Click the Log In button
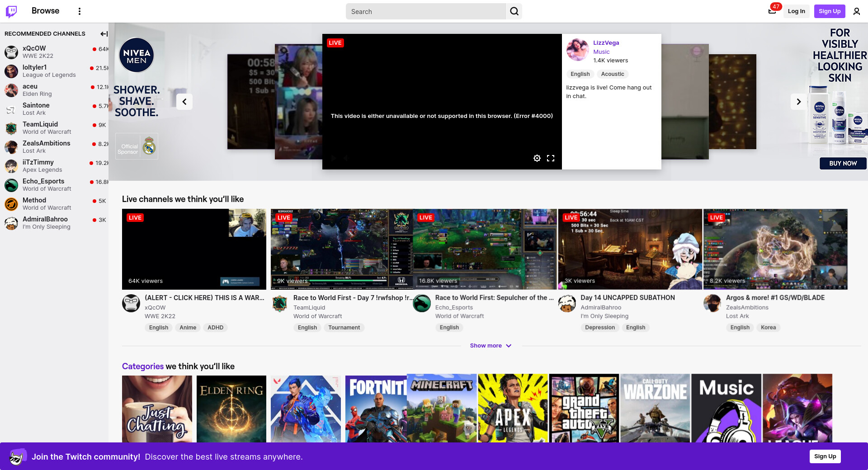The width and height of the screenshot is (868, 470). 796,11
